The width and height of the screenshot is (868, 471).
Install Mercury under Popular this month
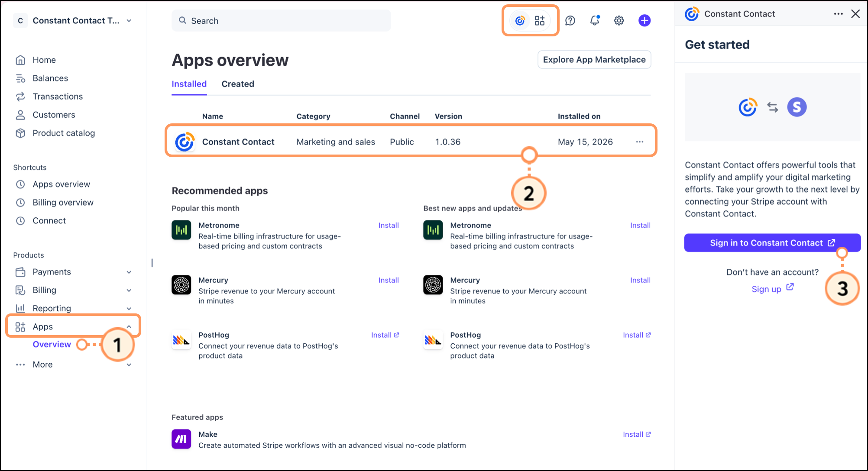click(x=389, y=280)
